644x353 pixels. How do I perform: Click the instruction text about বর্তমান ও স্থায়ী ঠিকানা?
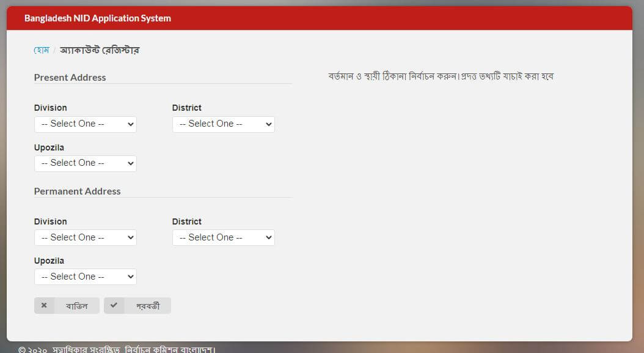click(441, 76)
